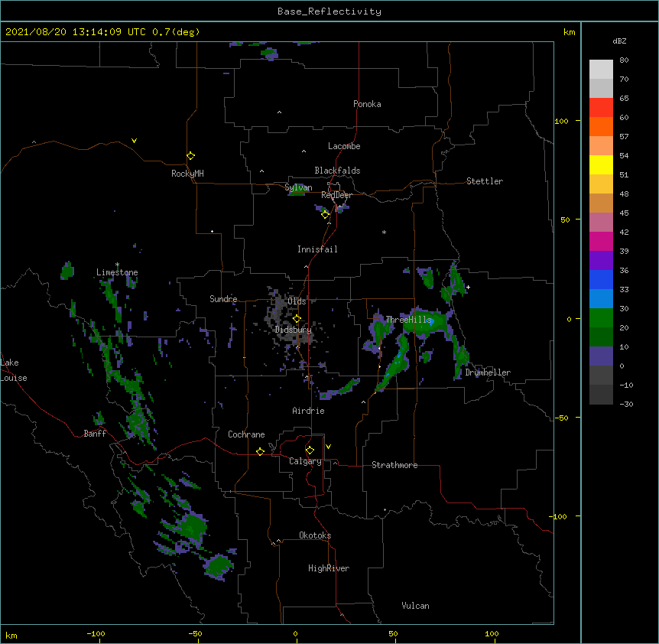The image size is (659, 644).
Task: Select the royal blue legend swatch
Action: [601, 279]
